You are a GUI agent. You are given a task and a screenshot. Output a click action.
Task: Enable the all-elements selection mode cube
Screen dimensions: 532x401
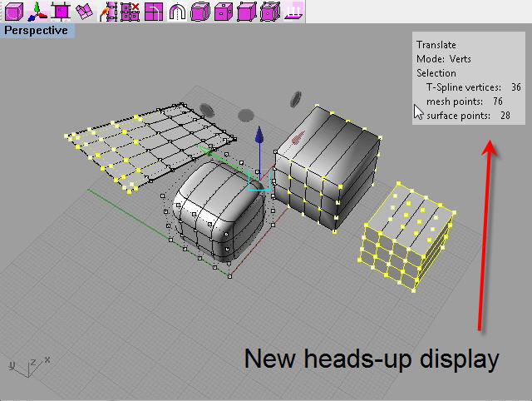coord(269,11)
